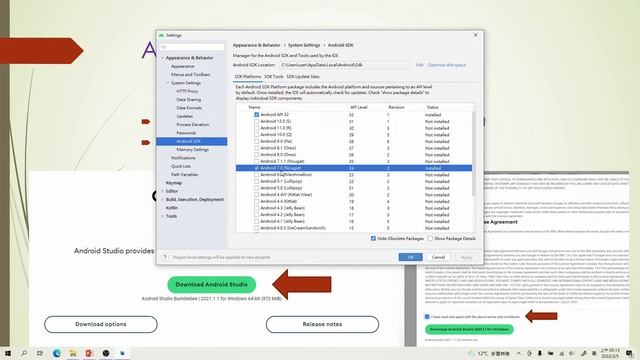Viewport: 640px width, 360px height.
Task: Open the Android Studio taskbar icon
Action: 122,353
